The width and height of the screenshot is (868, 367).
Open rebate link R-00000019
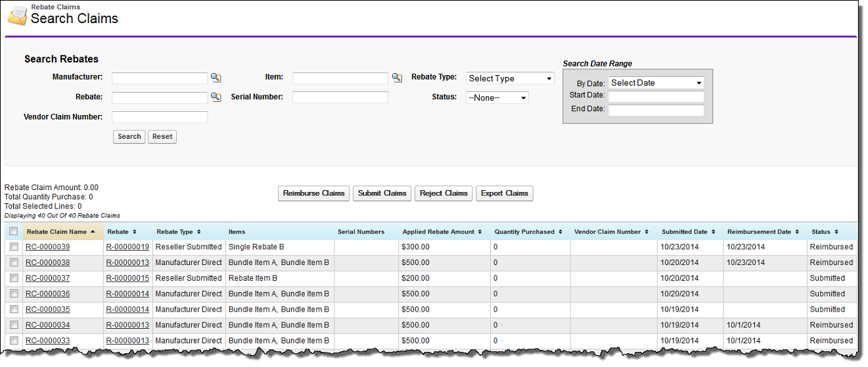(x=127, y=247)
